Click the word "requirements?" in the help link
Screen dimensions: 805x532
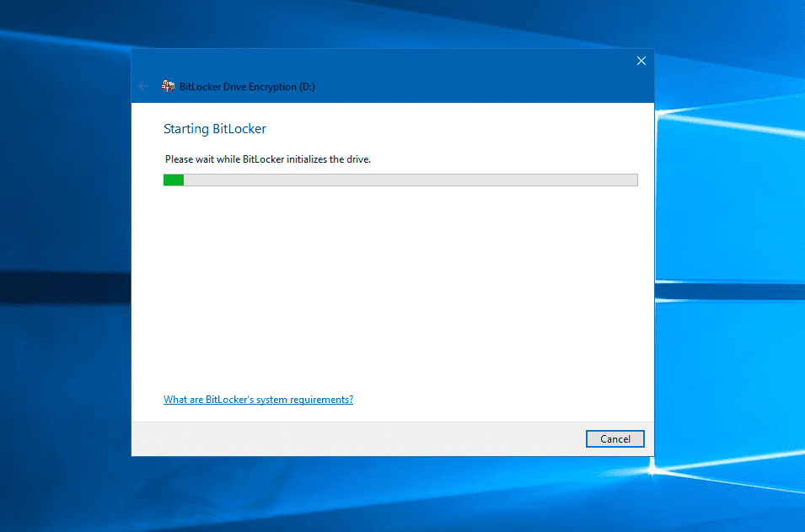[x=321, y=400]
